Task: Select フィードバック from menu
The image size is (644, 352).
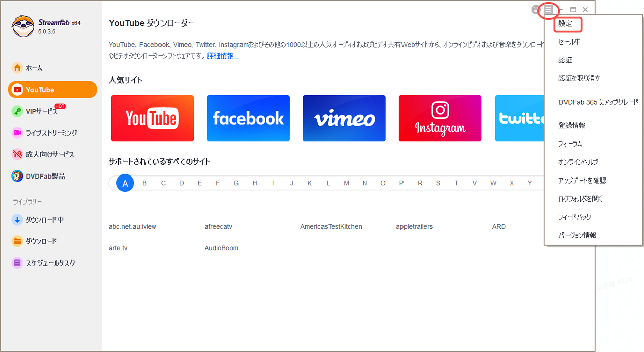Action: (x=575, y=217)
